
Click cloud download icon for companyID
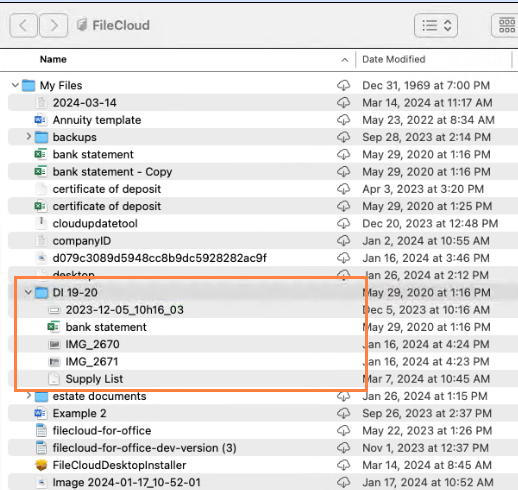(x=343, y=241)
